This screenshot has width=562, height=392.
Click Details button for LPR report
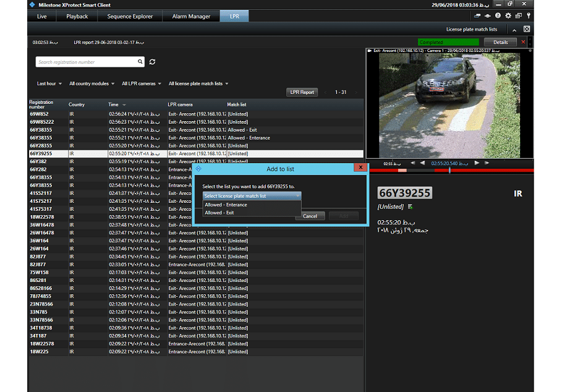point(500,42)
